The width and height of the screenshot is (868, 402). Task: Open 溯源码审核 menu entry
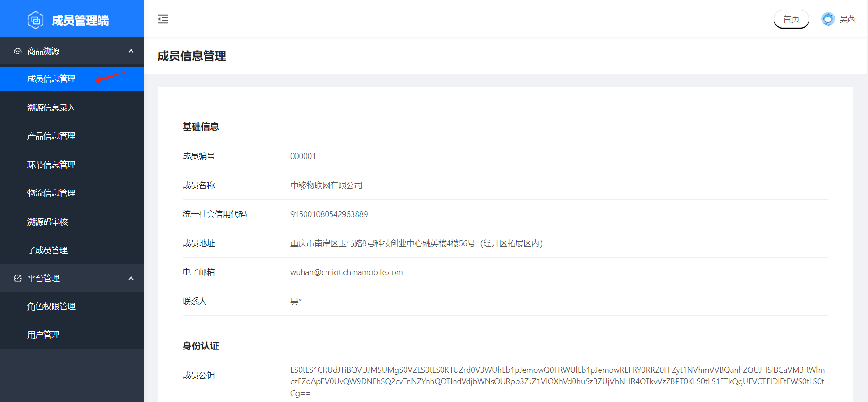pos(47,222)
